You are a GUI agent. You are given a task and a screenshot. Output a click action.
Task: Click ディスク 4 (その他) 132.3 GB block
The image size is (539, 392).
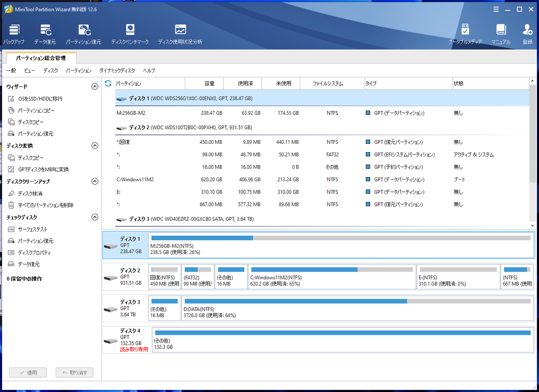(342, 339)
